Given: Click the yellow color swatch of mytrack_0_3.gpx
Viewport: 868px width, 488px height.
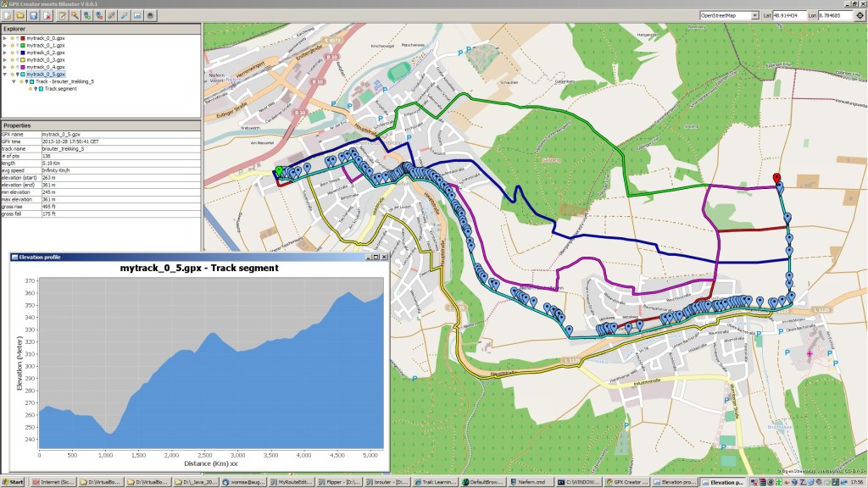Looking at the screenshot, I should coord(23,60).
